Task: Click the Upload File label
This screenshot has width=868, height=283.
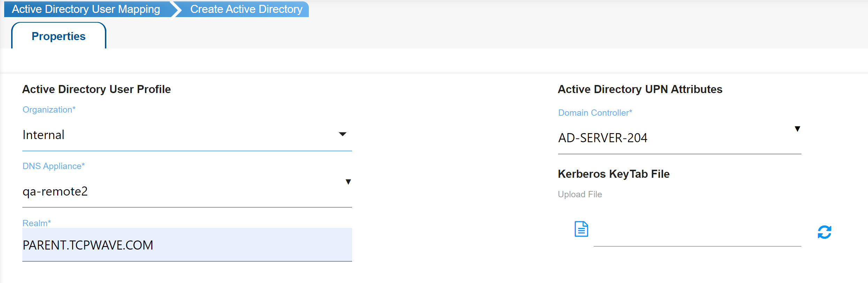Action: click(x=580, y=194)
